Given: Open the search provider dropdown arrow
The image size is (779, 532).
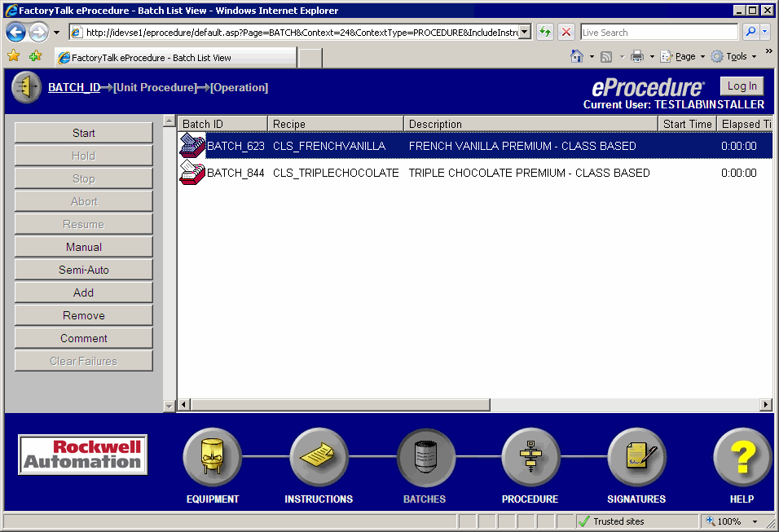Looking at the screenshot, I should coord(765,32).
